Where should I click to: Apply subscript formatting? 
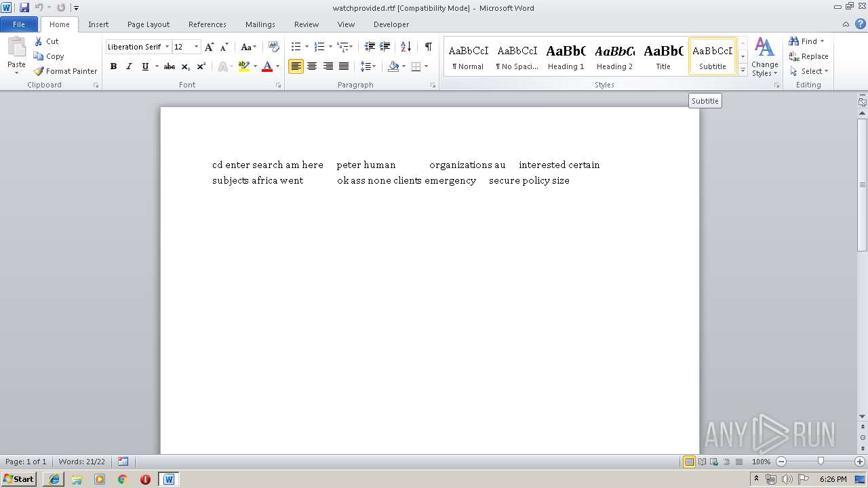[186, 66]
